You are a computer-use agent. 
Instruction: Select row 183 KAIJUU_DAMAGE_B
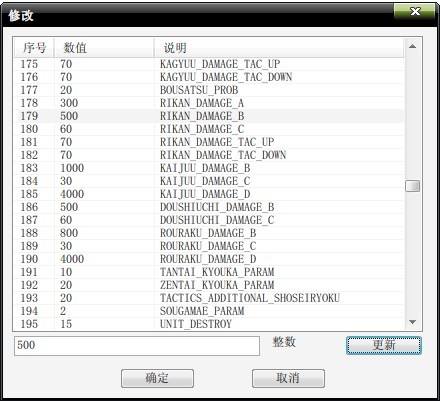[x=209, y=168]
